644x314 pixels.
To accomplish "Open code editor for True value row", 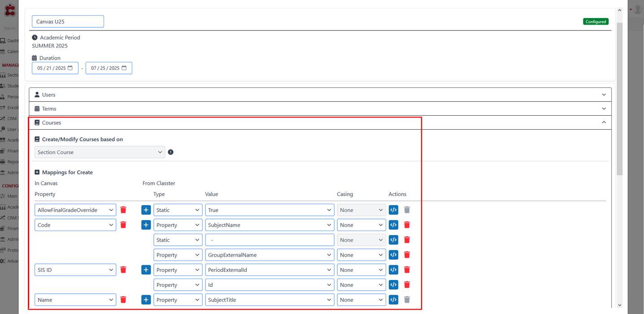I will coord(393,210).
